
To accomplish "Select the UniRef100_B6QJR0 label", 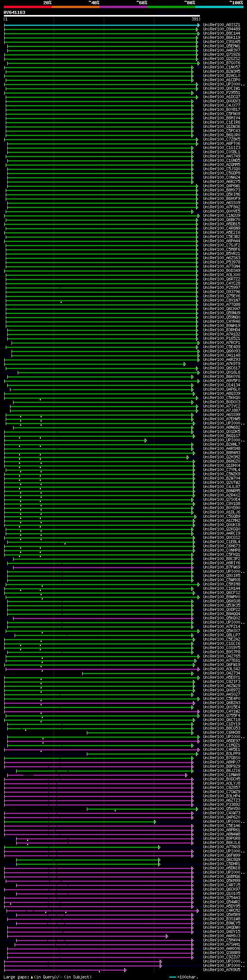I will pyautogui.click(x=222, y=135).
